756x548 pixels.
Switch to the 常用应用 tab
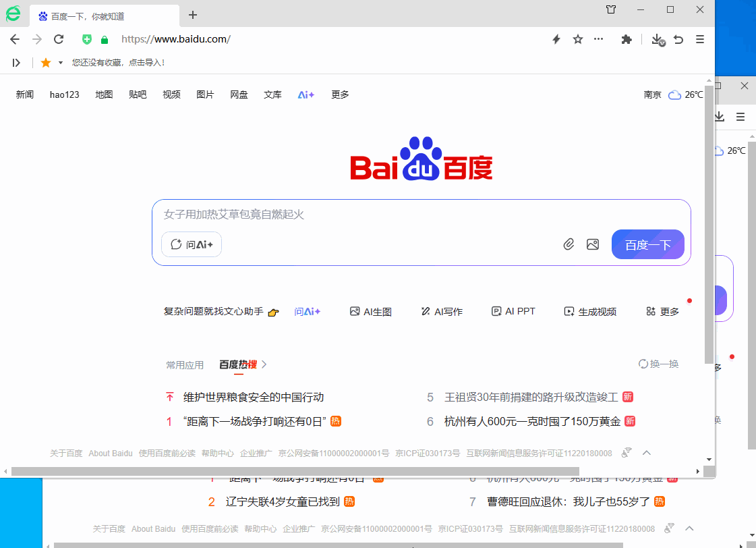coord(185,364)
